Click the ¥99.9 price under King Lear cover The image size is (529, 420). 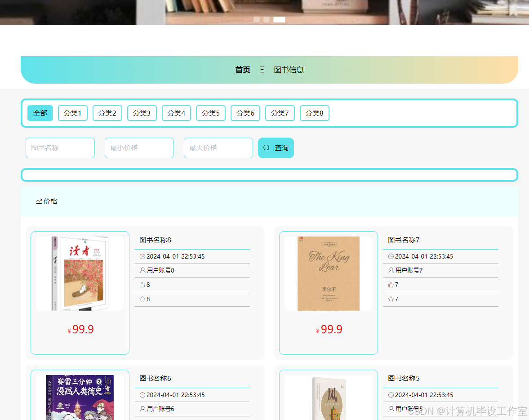point(329,329)
